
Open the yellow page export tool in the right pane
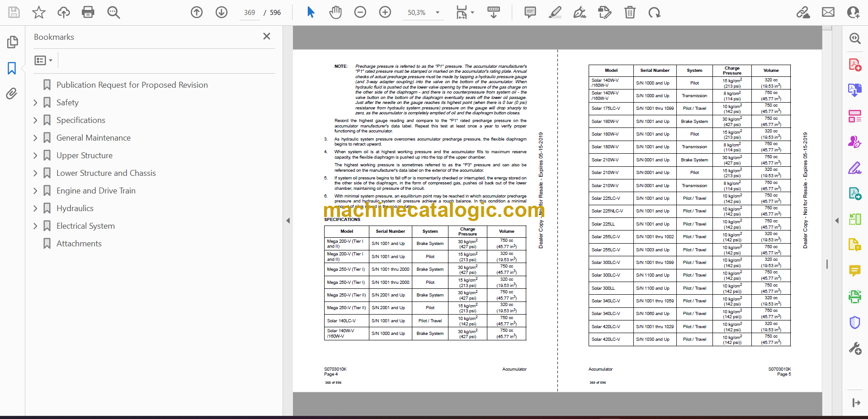[854, 245]
